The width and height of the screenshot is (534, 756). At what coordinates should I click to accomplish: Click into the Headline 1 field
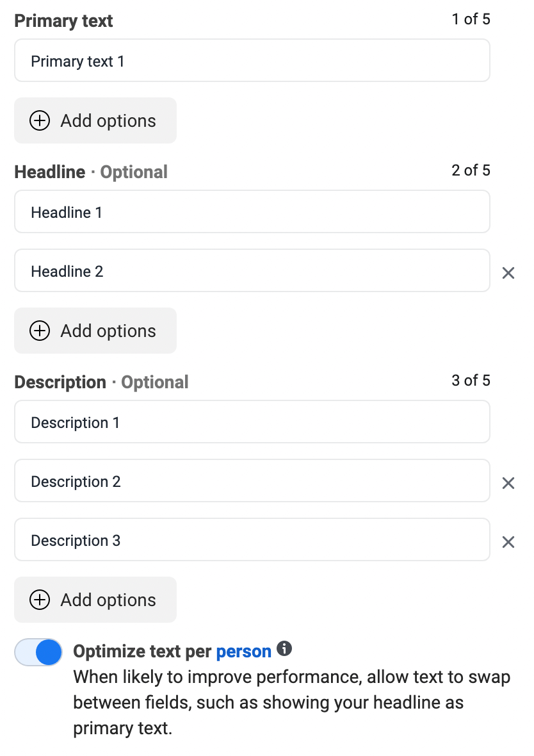(x=252, y=211)
